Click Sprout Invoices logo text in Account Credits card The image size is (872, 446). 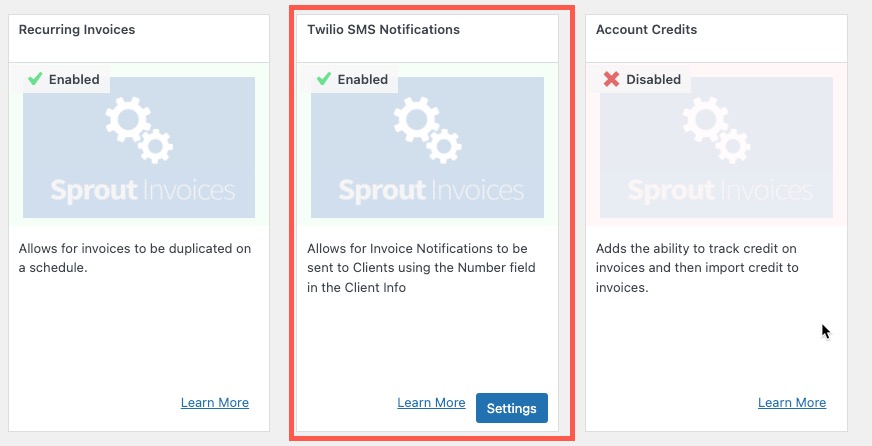tap(719, 190)
